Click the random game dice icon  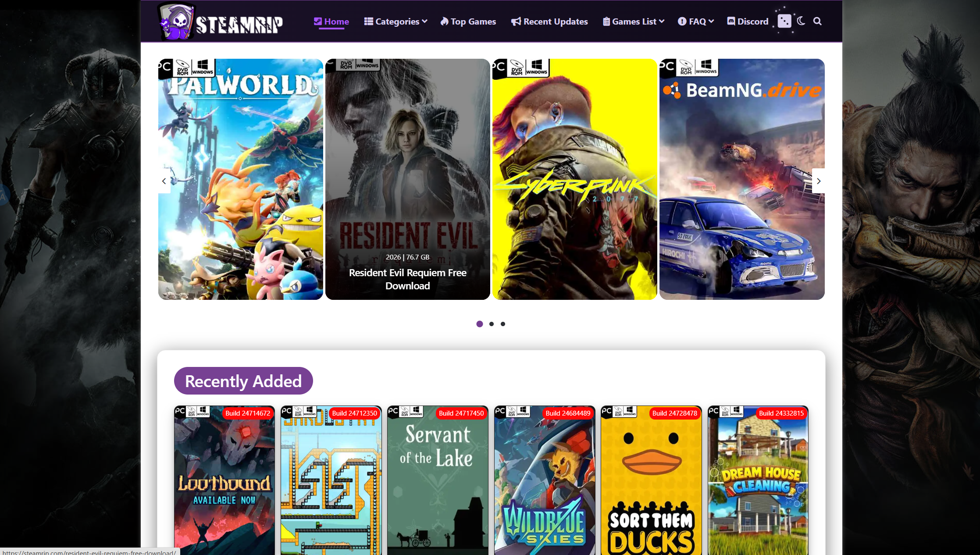tap(784, 21)
